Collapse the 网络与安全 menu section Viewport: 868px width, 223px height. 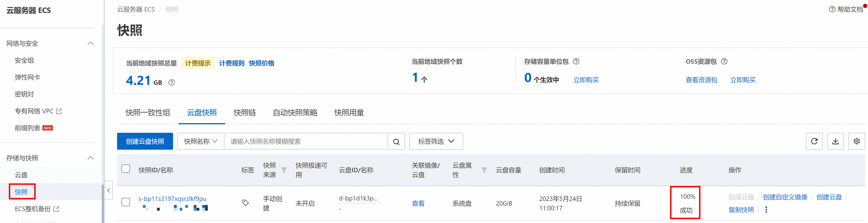pos(90,43)
